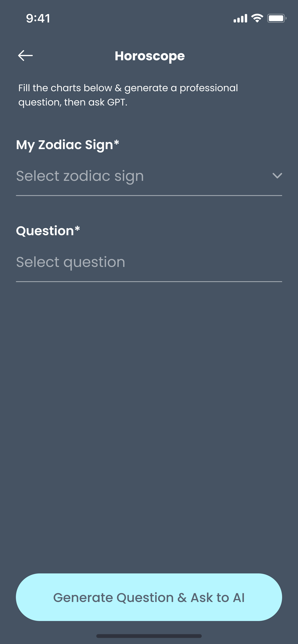Viewport: 298px width, 644px height.
Task: Tap the underline beneath the zodiac sign field
Action: (149, 195)
